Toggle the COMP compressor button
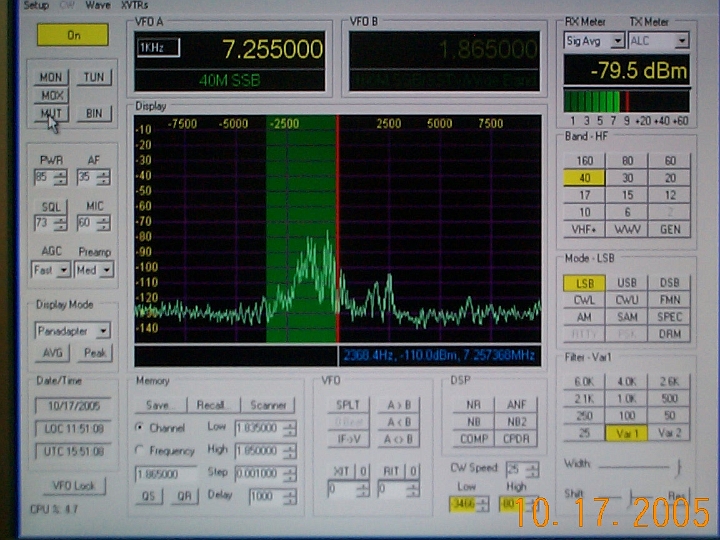720x540 pixels. pos(473,439)
